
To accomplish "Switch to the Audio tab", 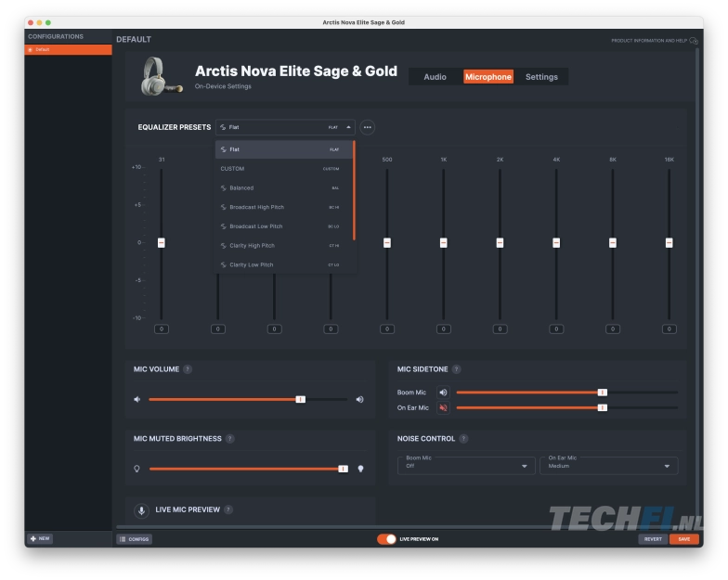I will [435, 77].
